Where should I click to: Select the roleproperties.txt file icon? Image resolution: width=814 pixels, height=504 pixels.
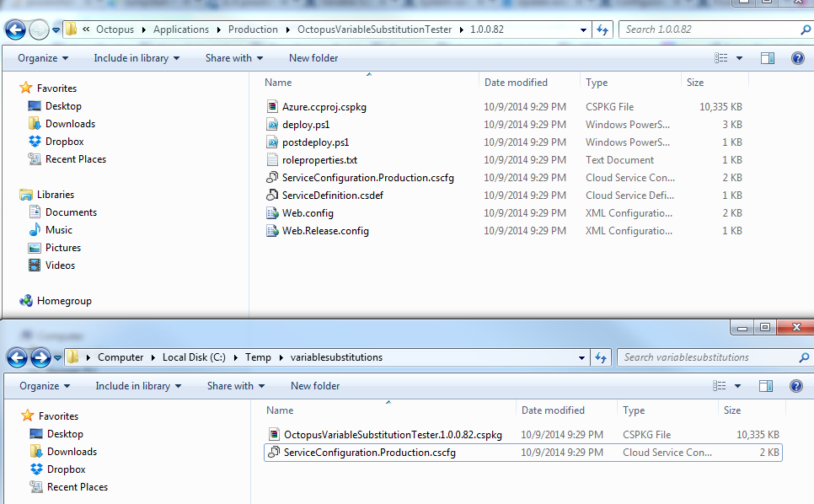pos(272,160)
